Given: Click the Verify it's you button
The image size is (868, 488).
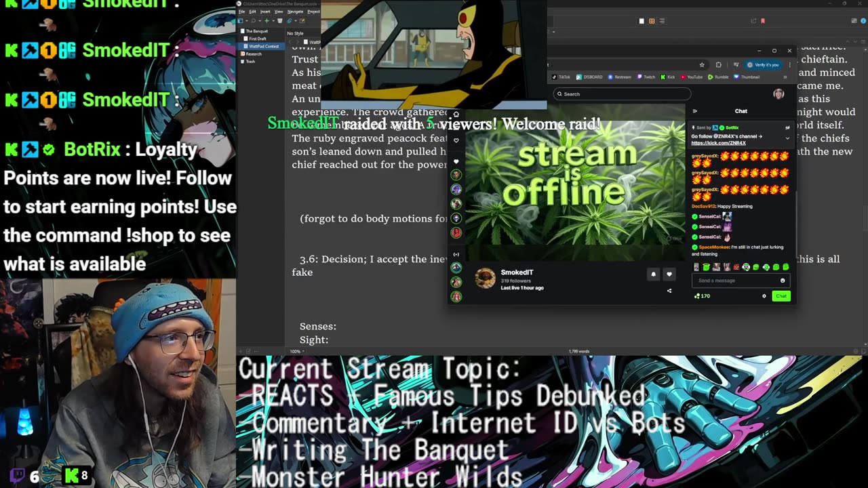Looking at the screenshot, I should coord(764,65).
